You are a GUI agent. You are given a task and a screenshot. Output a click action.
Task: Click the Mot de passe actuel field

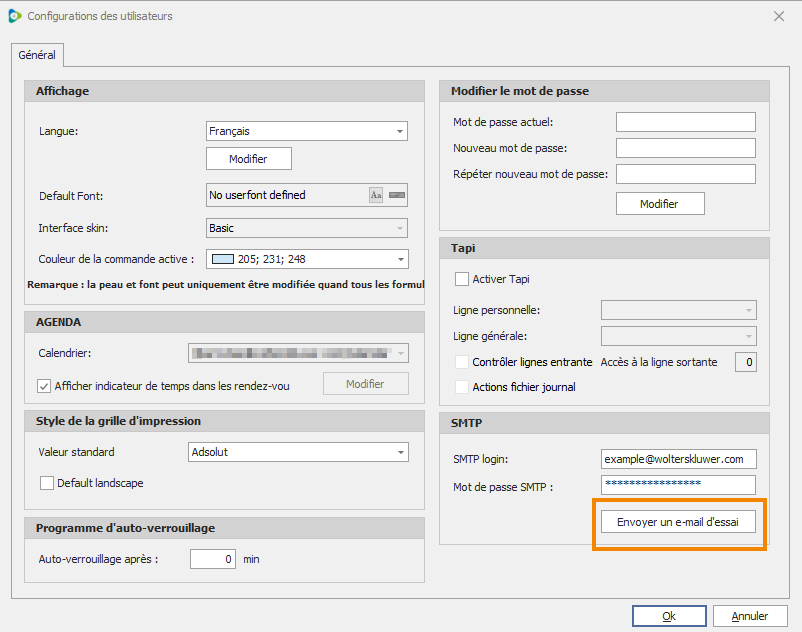click(685, 122)
